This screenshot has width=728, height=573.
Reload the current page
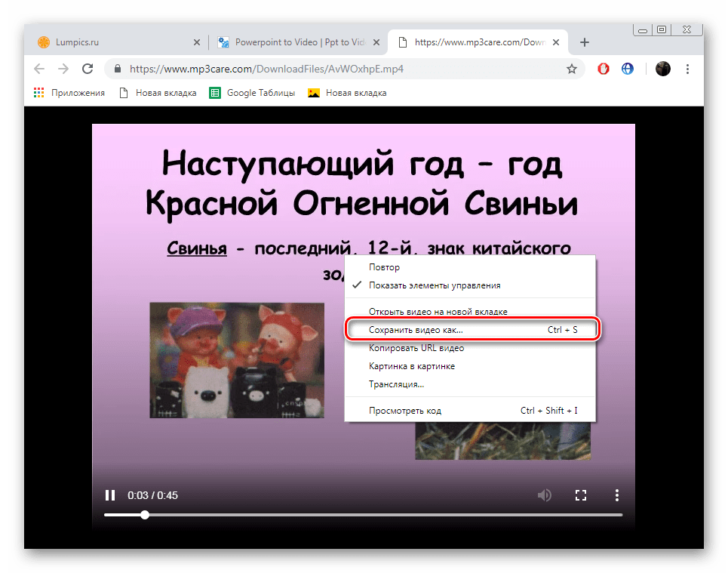point(88,69)
